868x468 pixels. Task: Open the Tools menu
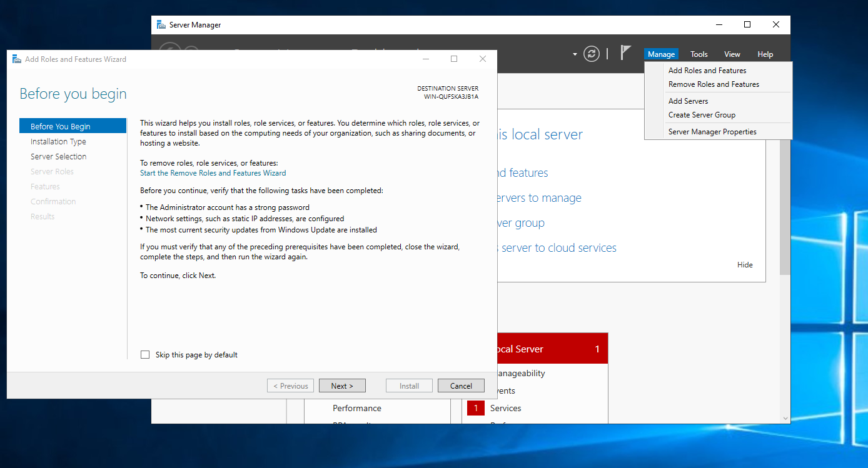[699, 54]
